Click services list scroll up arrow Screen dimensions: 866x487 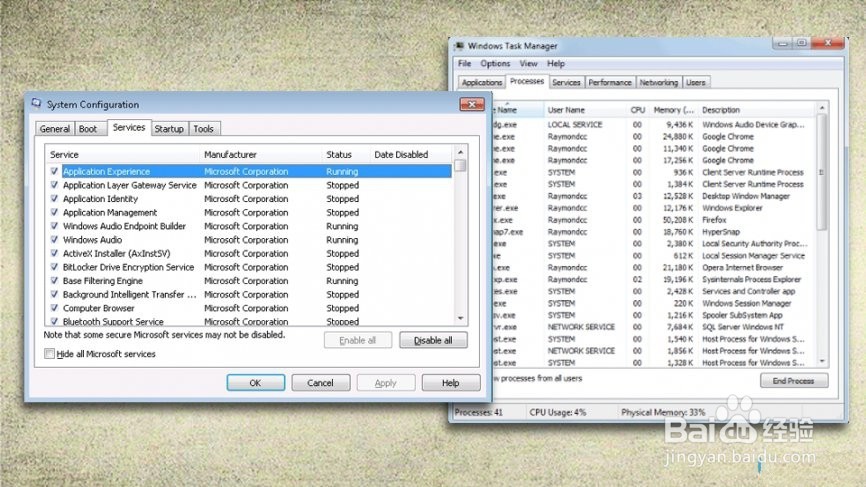click(x=460, y=152)
